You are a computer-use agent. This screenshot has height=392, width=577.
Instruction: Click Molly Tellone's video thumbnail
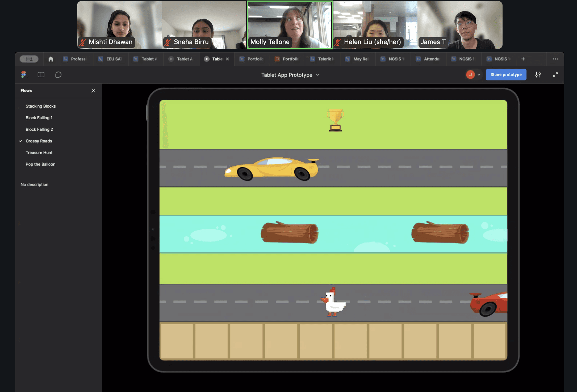pos(290,25)
